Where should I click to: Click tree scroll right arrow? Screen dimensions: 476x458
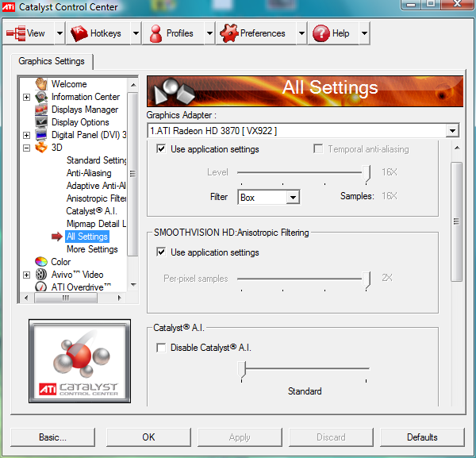[119, 298]
